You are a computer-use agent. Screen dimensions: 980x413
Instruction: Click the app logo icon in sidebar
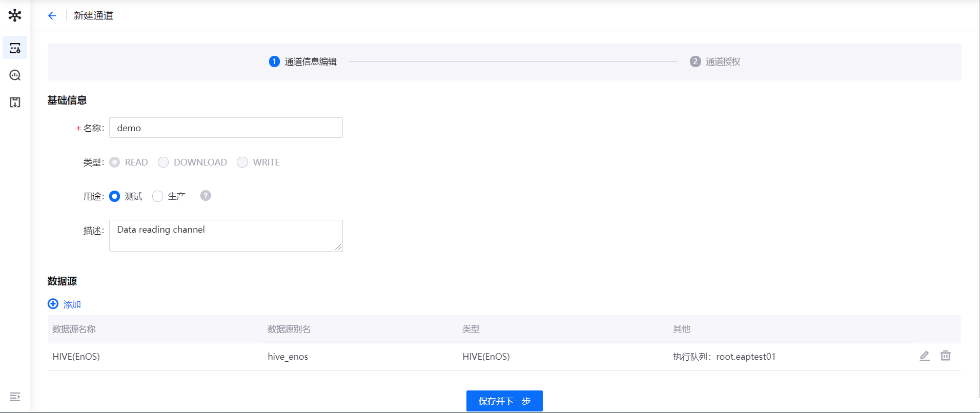coord(15,15)
